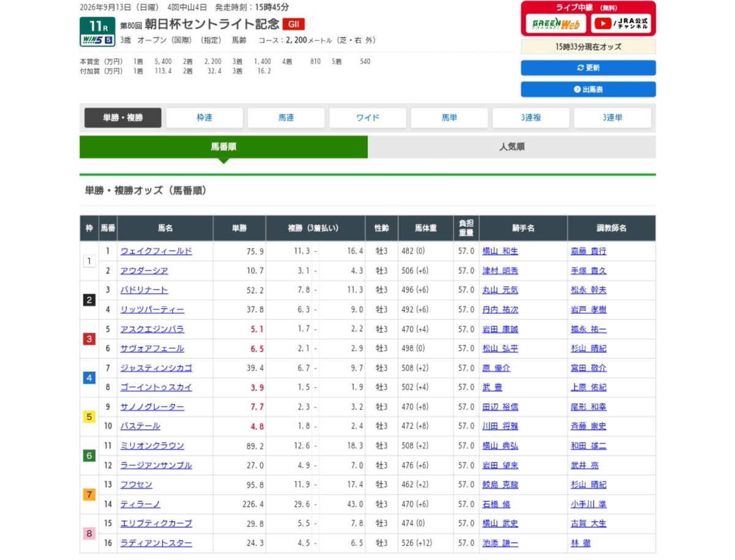This screenshot has width=735, height=560.
Task: Open horse ウェイクフィールド link
Action: [x=156, y=251]
